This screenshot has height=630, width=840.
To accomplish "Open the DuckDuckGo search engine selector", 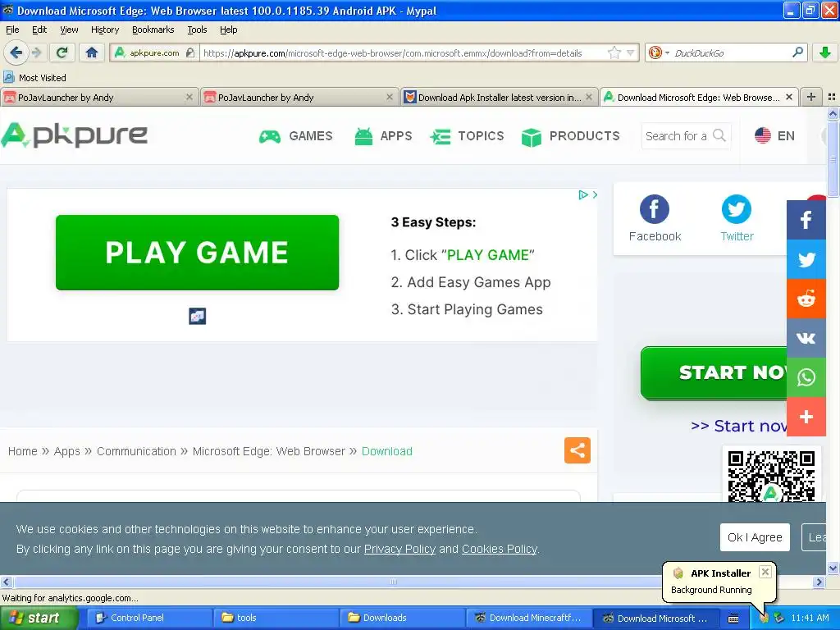I will point(659,52).
